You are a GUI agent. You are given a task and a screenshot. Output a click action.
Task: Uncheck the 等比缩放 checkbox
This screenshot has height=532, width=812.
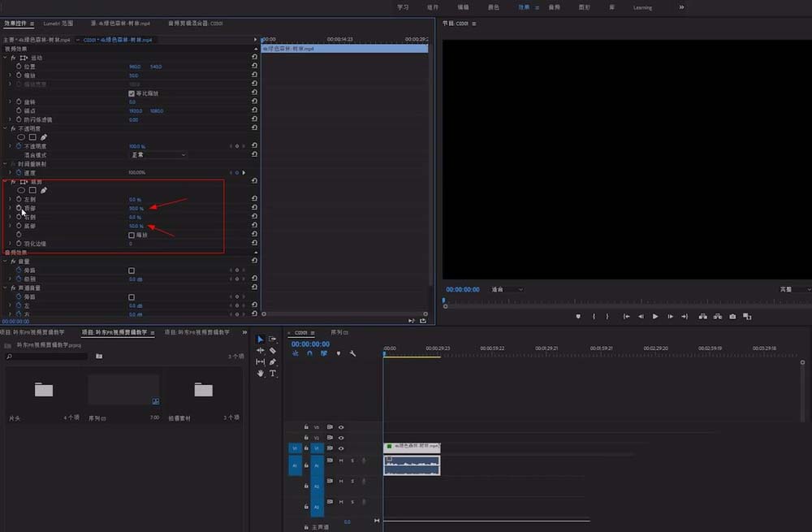(132, 93)
